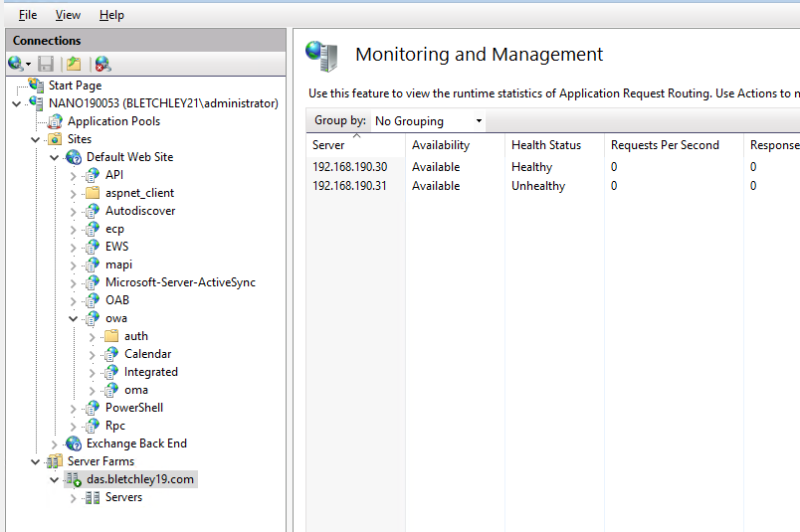Screen dimensions: 800x532
Task: Select the 192.168.190.31 server row
Action: coord(553,186)
